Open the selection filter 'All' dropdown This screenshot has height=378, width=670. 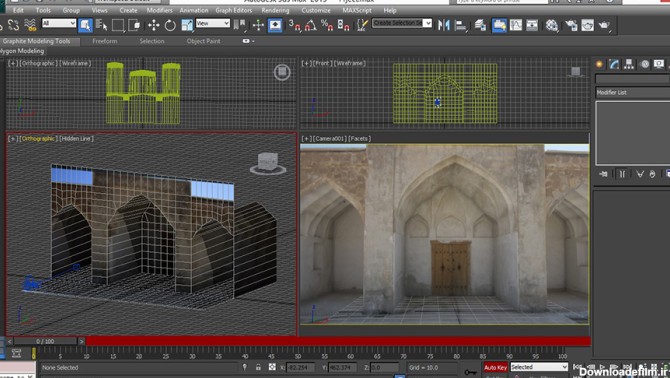[x=59, y=23]
